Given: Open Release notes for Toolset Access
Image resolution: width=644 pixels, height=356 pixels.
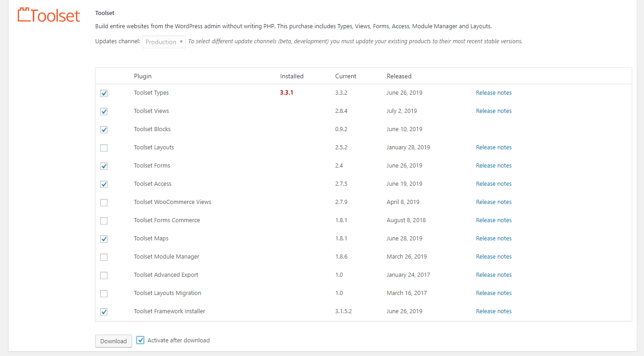Looking at the screenshot, I should tap(494, 184).
